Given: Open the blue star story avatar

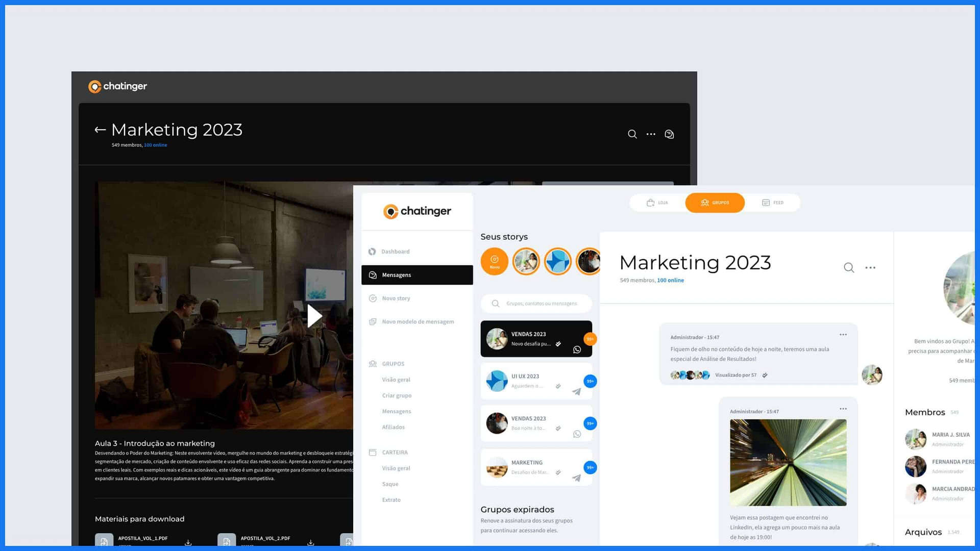Looking at the screenshot, I should click(x=557, y=261).
